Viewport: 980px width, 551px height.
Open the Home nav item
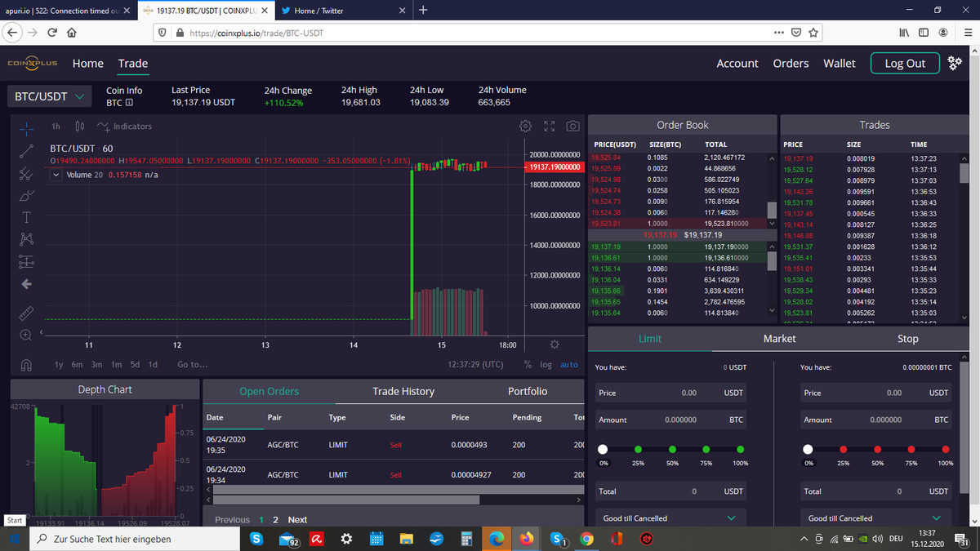(x=88, y=63)
